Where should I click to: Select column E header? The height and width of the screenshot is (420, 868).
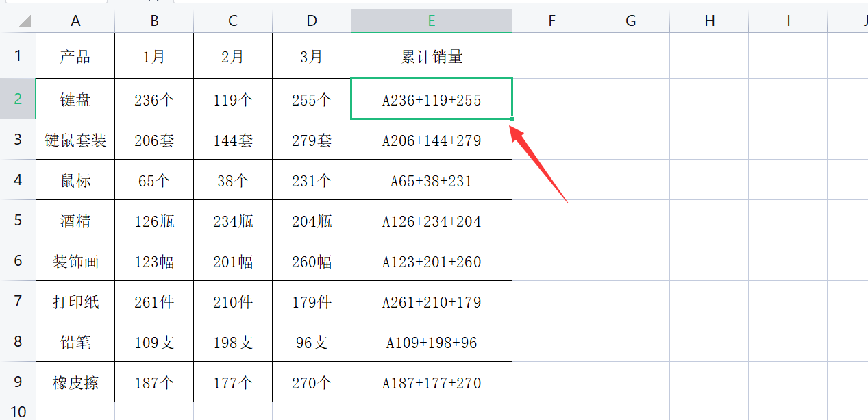click(432, 21)
